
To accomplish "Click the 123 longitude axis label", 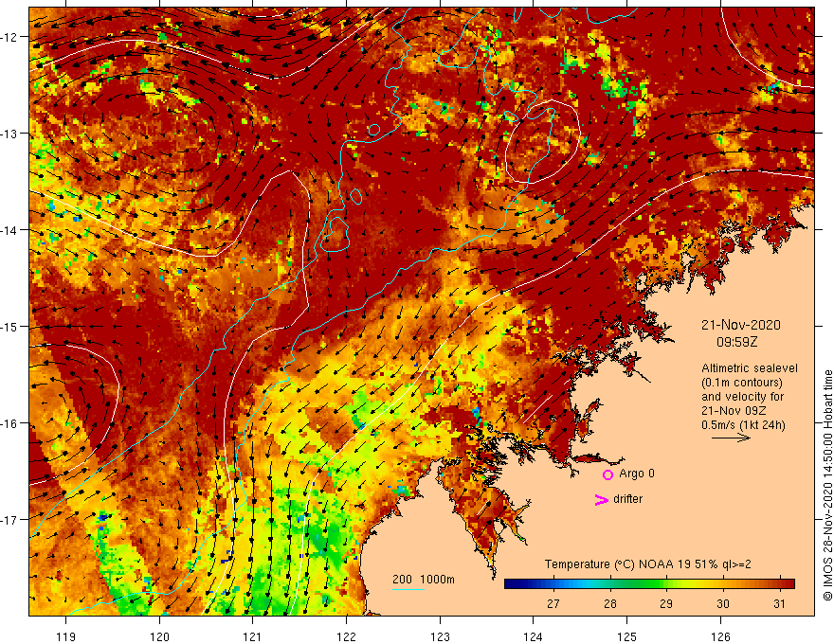I will 440,636.
